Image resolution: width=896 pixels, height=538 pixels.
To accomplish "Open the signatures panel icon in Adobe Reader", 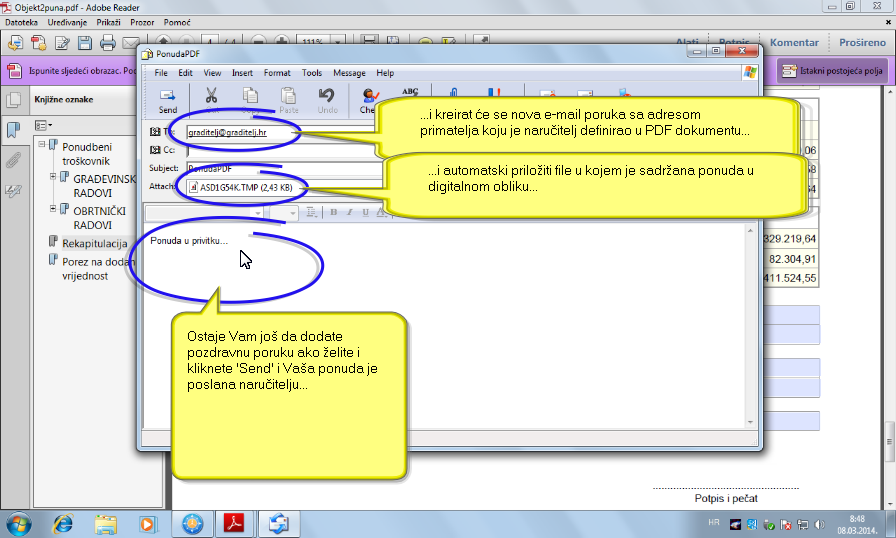I will point(14,191).
